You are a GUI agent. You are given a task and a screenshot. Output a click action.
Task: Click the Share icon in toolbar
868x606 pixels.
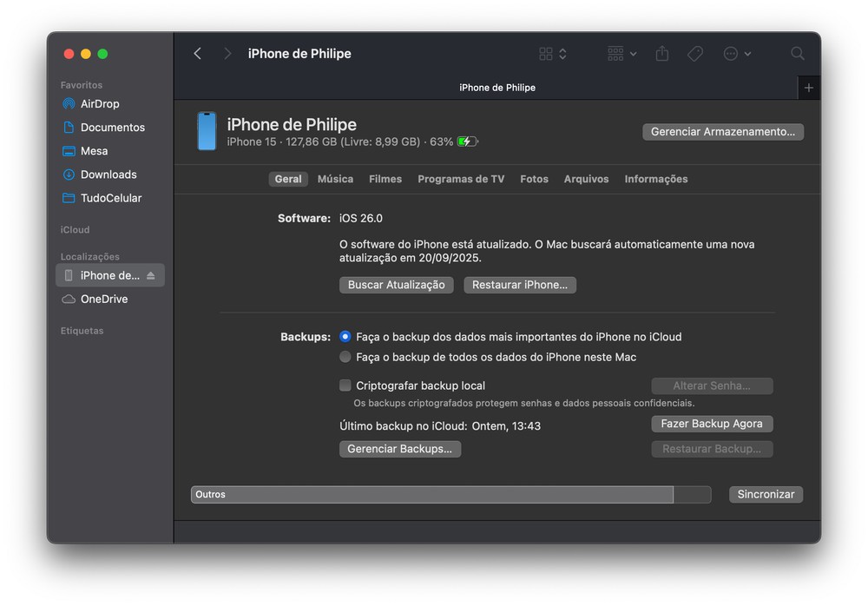tap(662, 54)
